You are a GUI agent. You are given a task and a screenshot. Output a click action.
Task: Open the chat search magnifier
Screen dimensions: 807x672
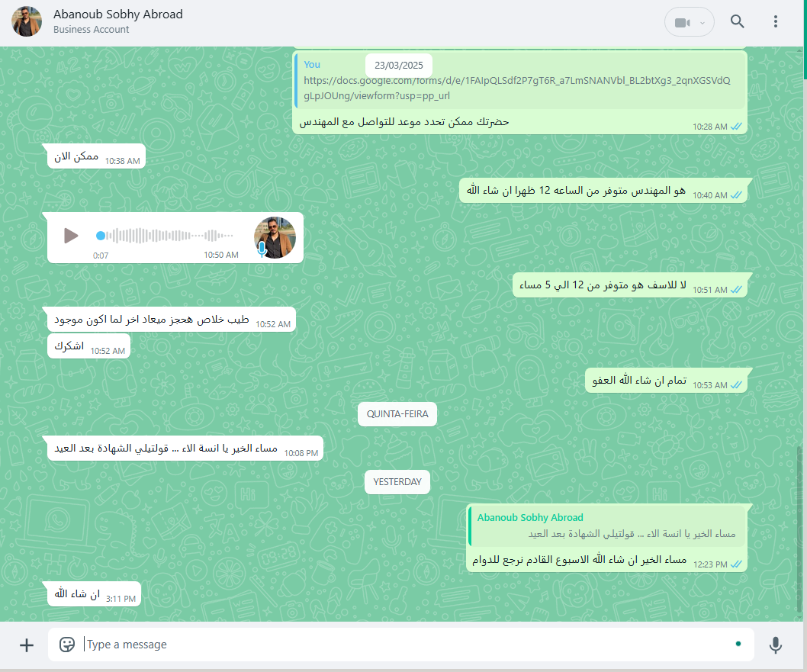(x=737, y=21)
